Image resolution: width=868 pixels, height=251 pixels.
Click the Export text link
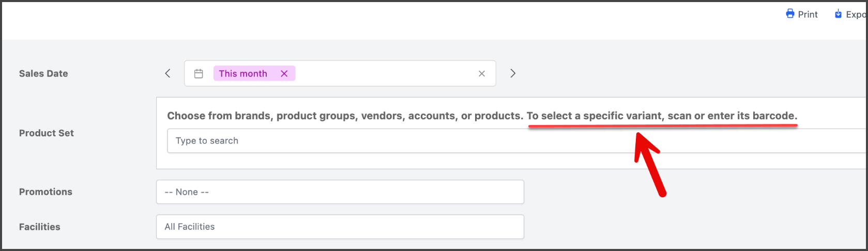[x=857, y=14]
